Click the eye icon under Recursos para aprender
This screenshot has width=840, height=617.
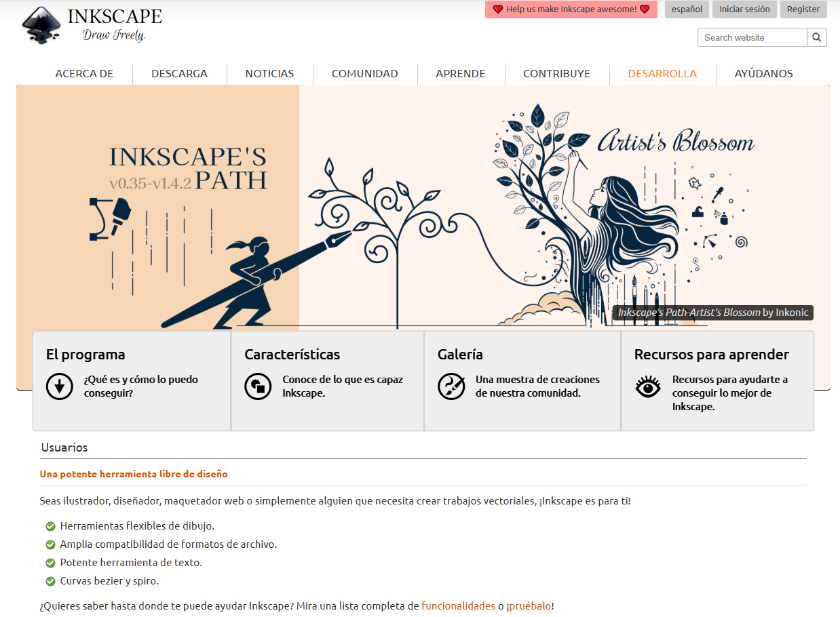tap(648, 386)
